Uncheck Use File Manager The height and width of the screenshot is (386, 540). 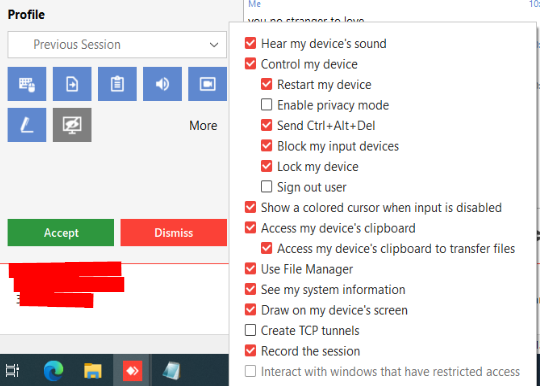pos(250,269)
